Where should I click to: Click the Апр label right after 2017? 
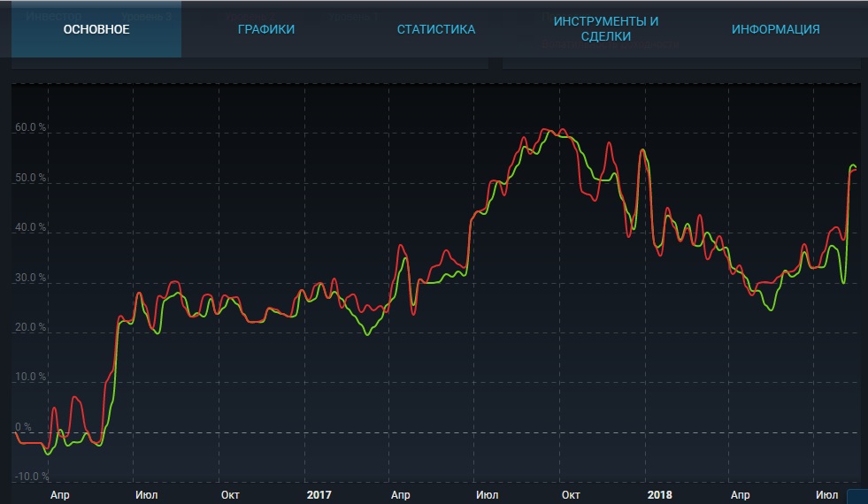400,494
